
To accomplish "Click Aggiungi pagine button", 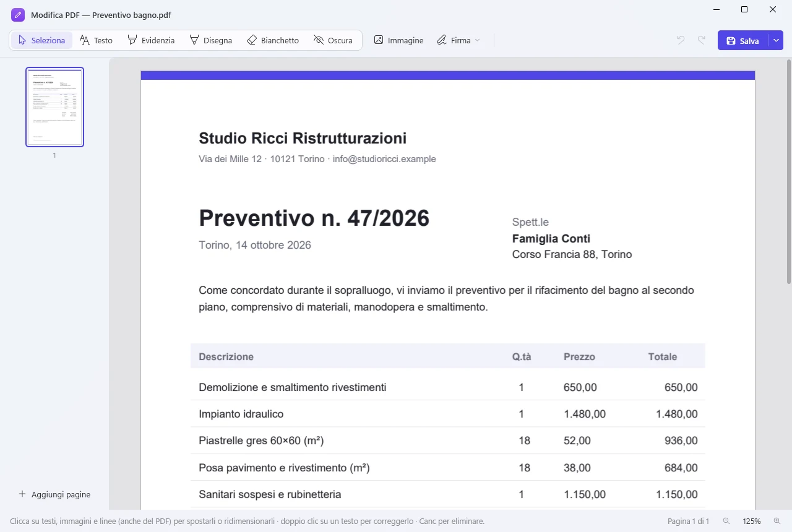I will pos(54,494).
